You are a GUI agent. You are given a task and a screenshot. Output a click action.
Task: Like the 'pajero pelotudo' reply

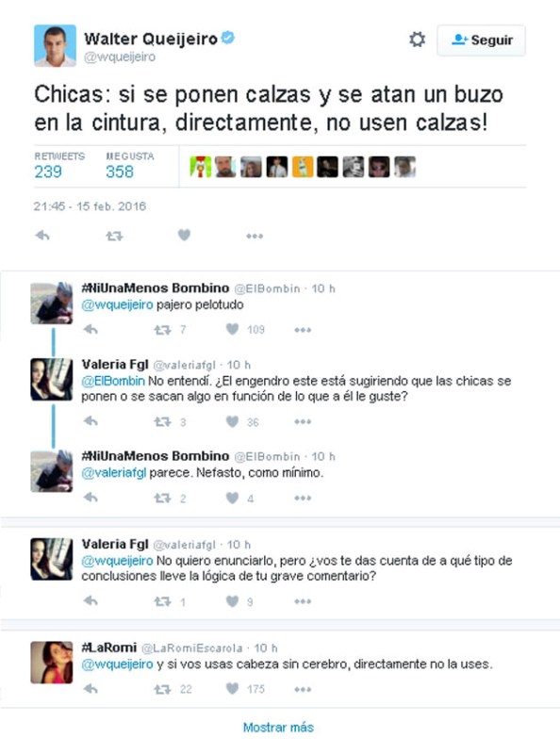pyautogui.click(x=232, y=329)
